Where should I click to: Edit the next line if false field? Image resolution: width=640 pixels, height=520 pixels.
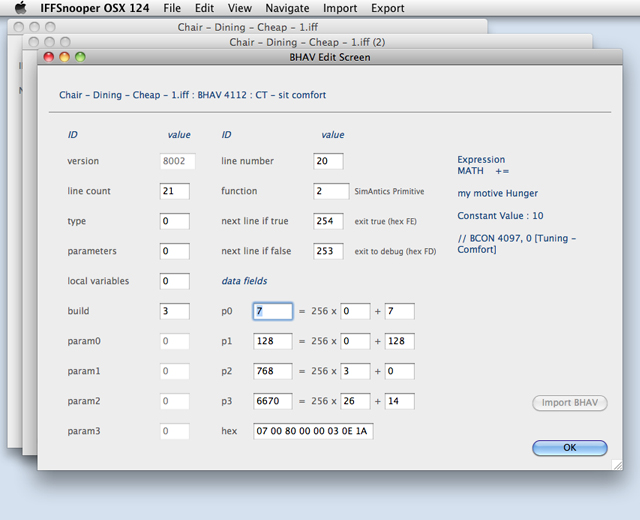(328, 251)
